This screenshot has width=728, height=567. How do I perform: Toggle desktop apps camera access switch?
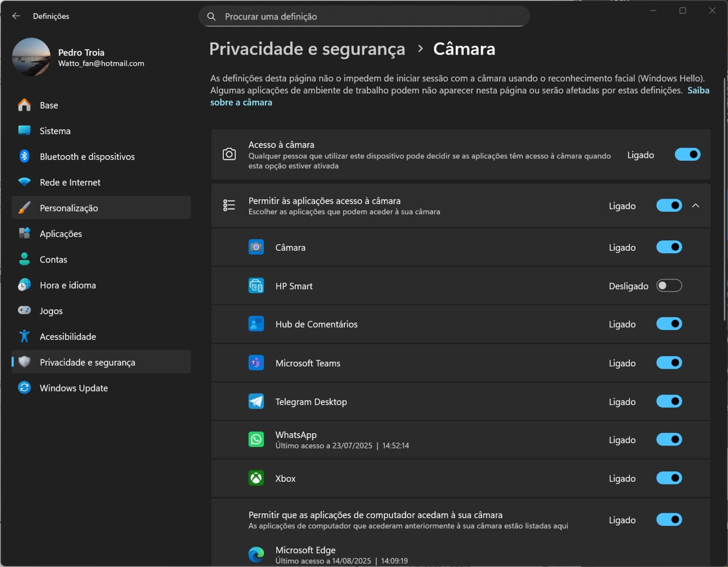point(669,520)
